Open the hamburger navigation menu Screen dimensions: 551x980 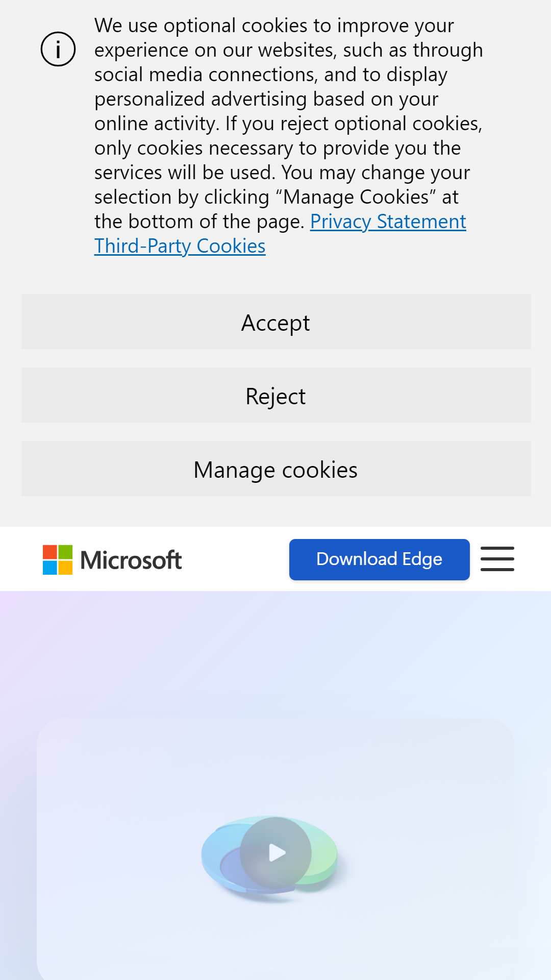coord(497,559)
